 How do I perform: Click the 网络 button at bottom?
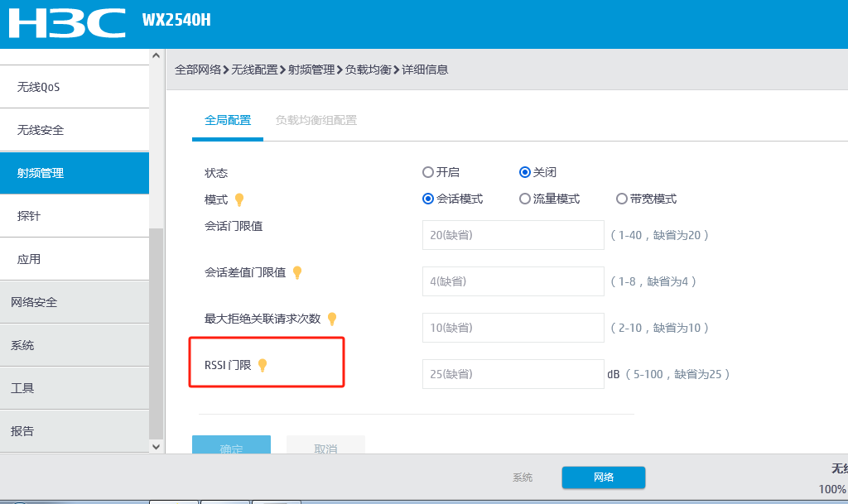(x=603, y=478)
